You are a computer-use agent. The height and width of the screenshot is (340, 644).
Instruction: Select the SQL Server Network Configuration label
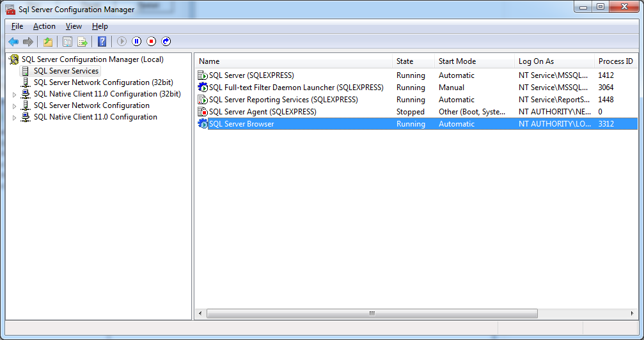click(x=91, y=105)
